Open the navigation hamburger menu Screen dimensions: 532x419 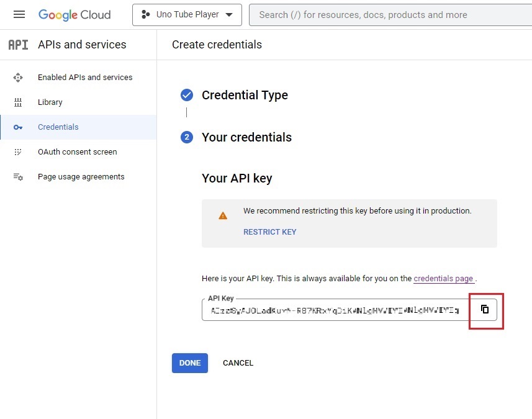18,14
